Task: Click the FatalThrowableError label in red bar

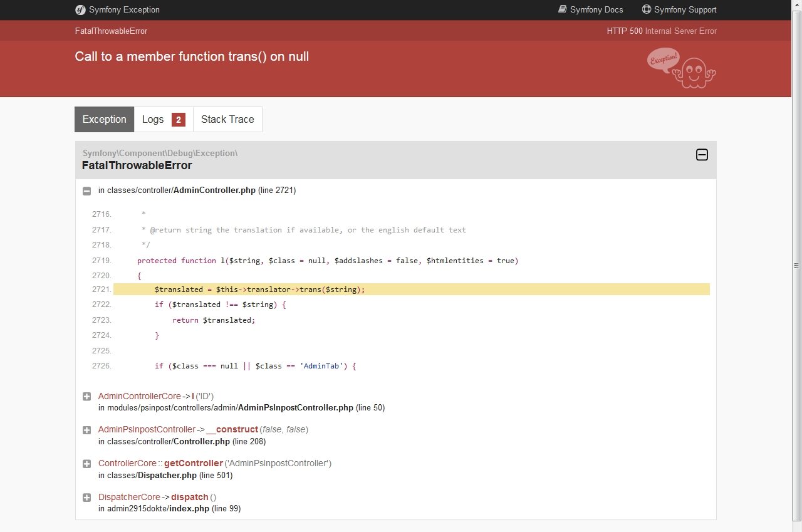Action: (x=111, y=31)
